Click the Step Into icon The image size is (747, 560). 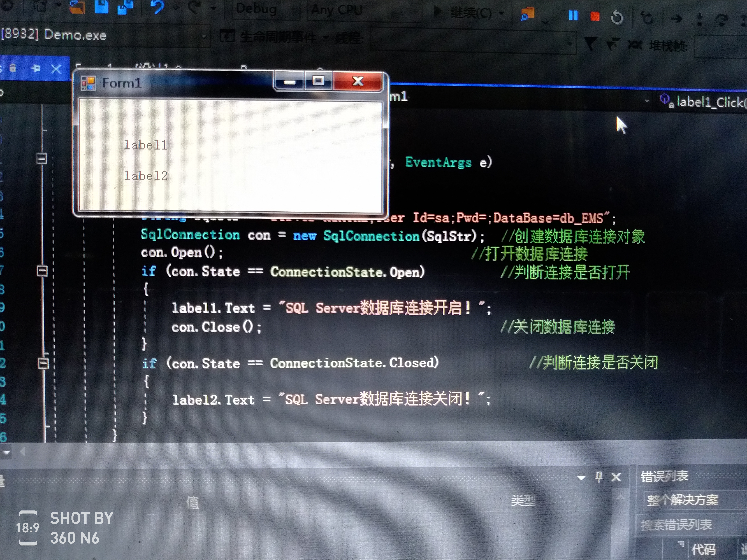click(x=699, y=20)
